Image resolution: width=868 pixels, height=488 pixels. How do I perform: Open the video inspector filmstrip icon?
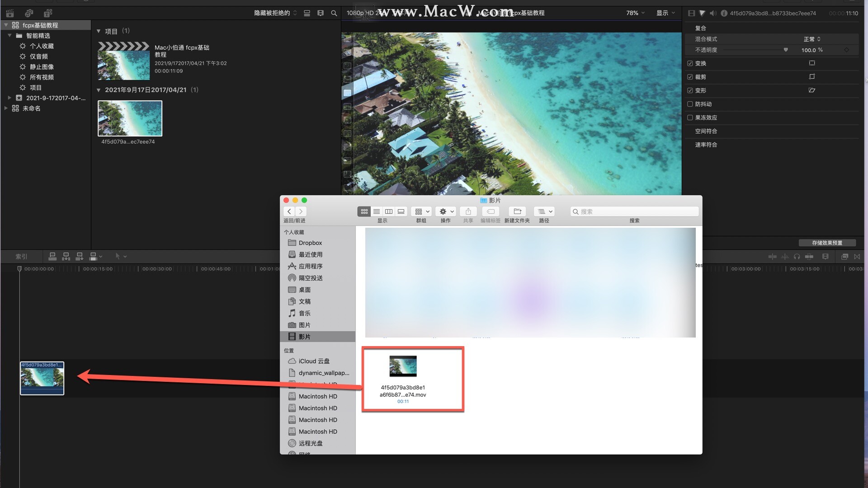[x=691, y=13]
